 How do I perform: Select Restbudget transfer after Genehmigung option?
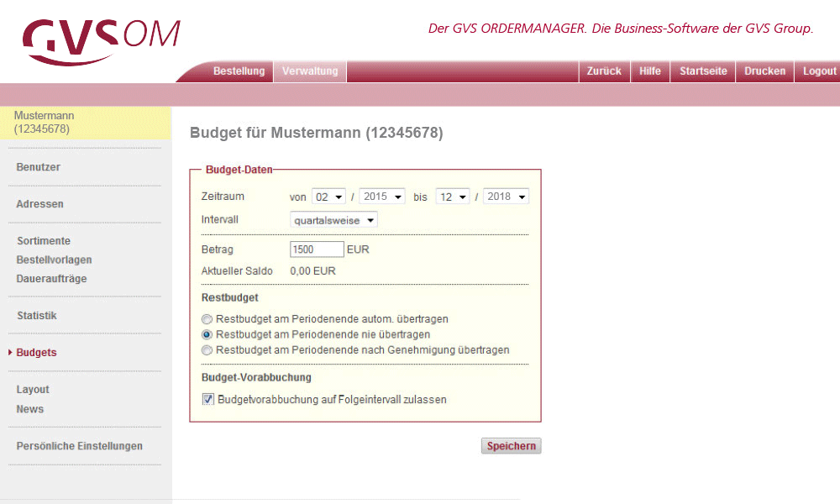pos(207,349)
